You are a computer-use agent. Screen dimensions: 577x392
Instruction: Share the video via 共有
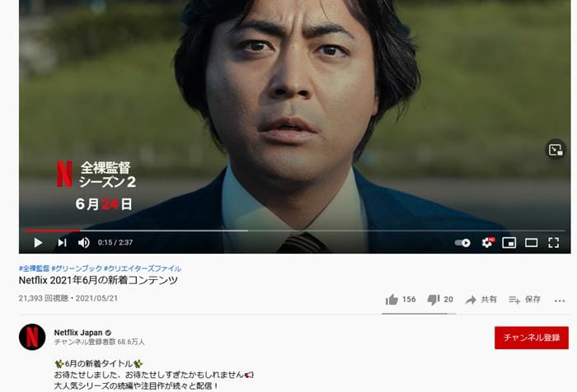[x=481, y=300]
